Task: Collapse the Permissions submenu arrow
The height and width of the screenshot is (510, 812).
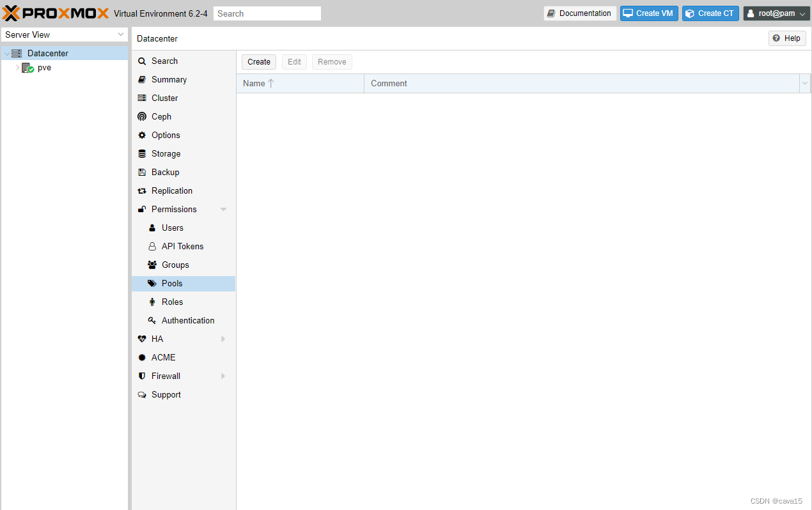Action: [x=223, y=210]
